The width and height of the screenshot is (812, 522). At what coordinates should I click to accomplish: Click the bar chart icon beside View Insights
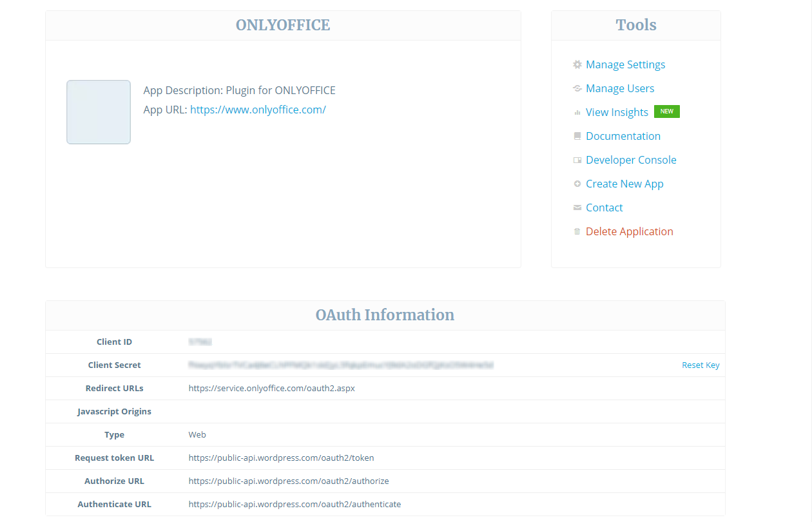click(x=577, y=112)
